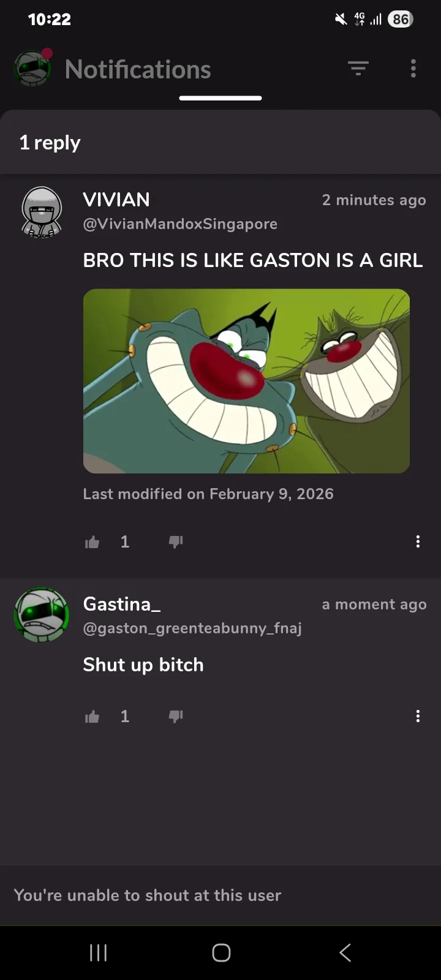Tap the sheet drag handle bar
The height and width of the screenshot is (980, 441).
(x=221, y=98)
